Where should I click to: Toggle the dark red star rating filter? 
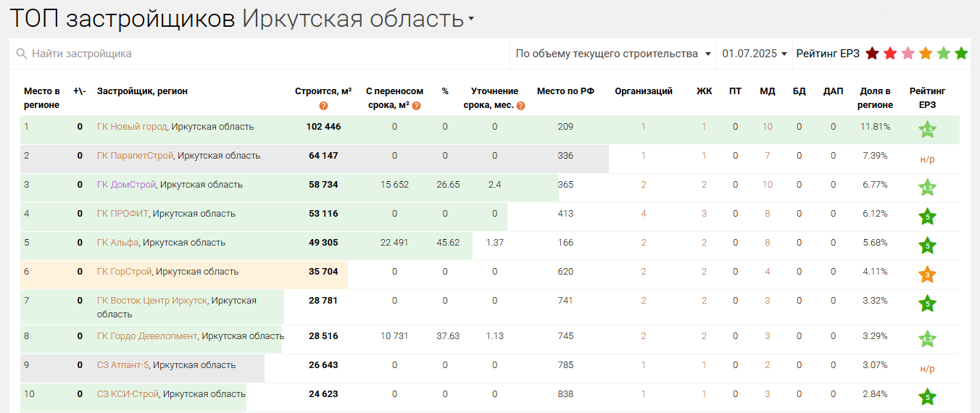pos(872,54)
